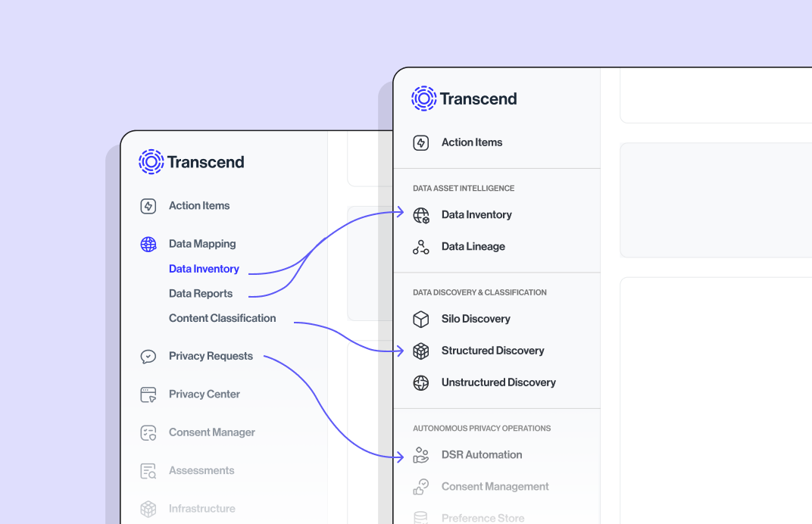The height and width of the screenshot is (524, 812).
Task: Click the Unstructured Discovery sphere icon
Action: click(421, 382)
